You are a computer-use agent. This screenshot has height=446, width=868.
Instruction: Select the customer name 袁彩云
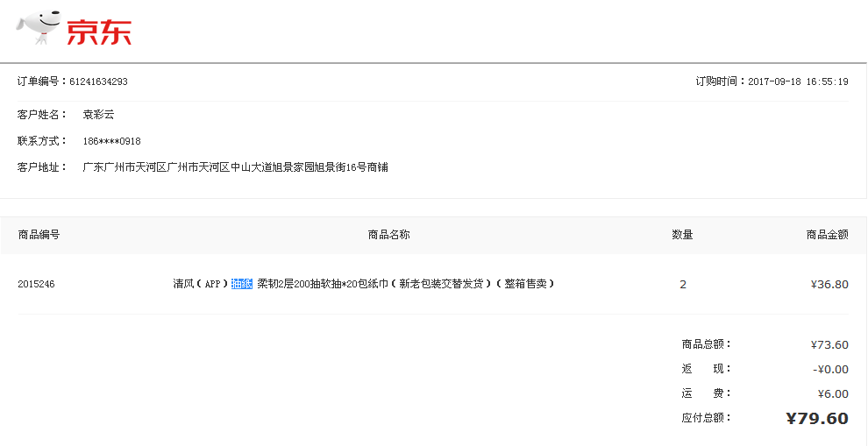[98, 115]
